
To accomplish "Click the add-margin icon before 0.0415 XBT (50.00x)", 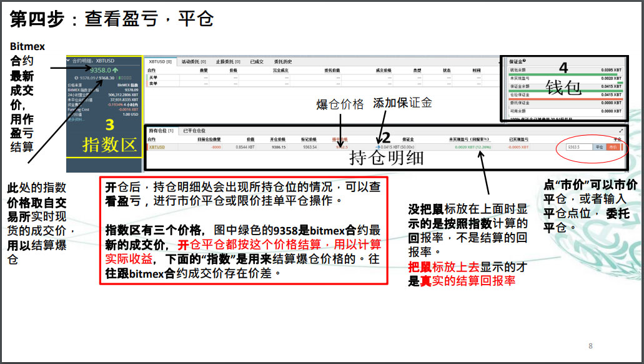I will pos(377,147).
